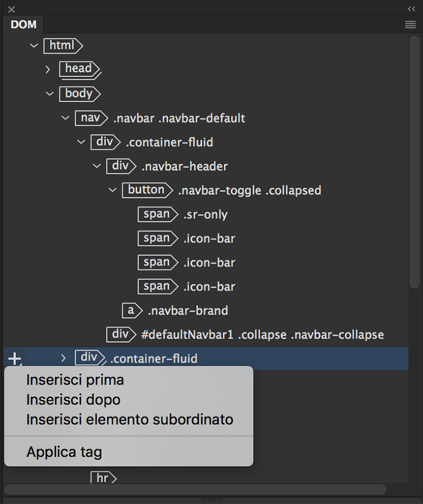423x504 pixels.
Task: Choose Inserisci dopo from the menu
Action: click(74, 400)
